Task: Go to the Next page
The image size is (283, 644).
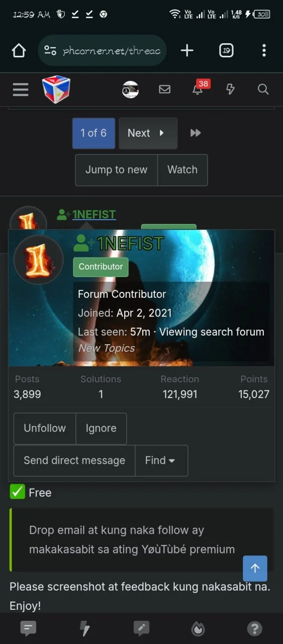Action: click(x=148, y=133)
